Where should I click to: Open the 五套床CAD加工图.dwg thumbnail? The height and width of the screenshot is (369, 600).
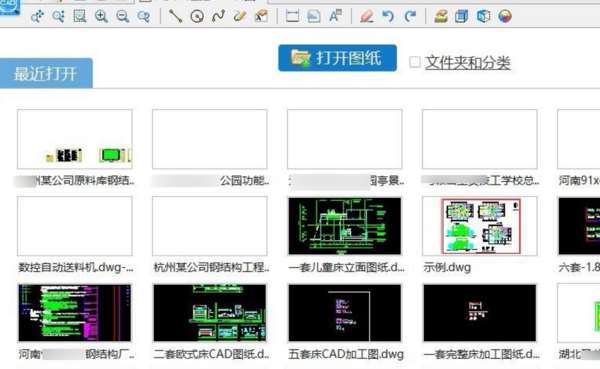pyautogui.click(x=345, y=313)
